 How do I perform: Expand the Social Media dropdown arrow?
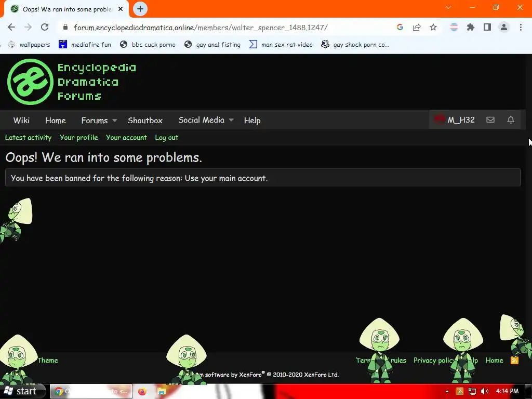pyautogui.click(x=231, y=120)
